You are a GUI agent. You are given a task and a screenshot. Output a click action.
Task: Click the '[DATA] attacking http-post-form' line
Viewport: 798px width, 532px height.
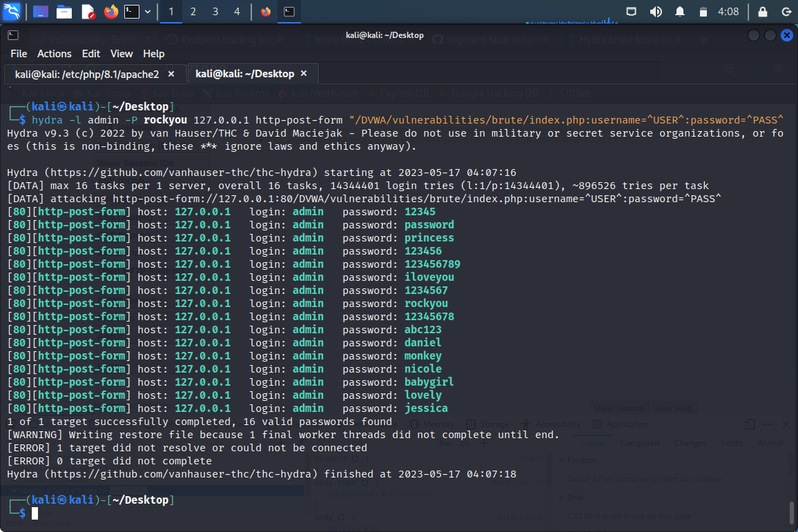pyautogui.click(x=364, y=199)
